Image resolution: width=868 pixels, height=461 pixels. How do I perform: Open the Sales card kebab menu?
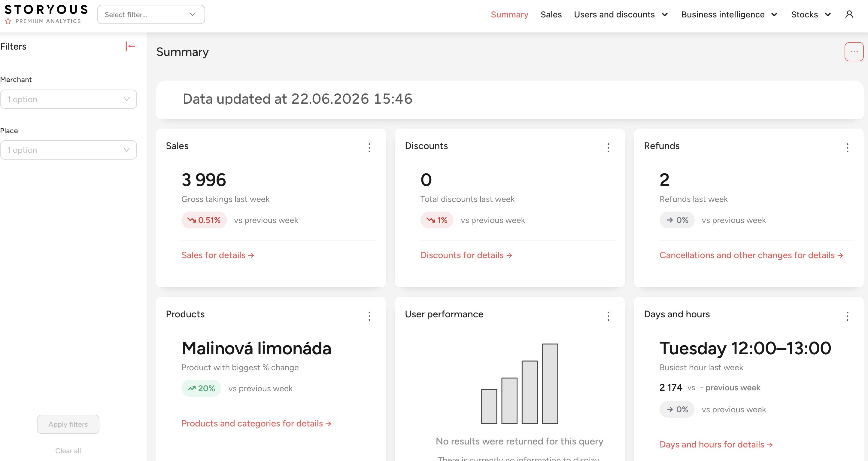point(369,148)
